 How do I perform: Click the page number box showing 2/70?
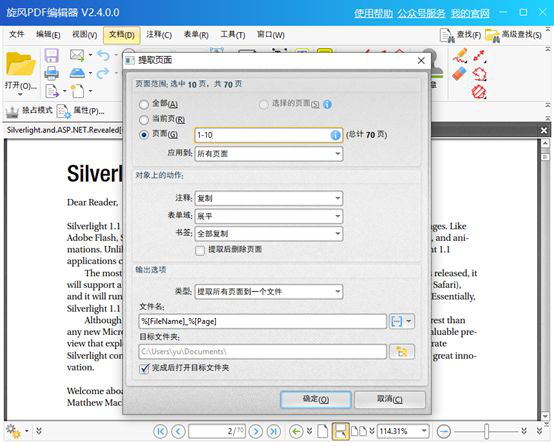click(217, 431)
